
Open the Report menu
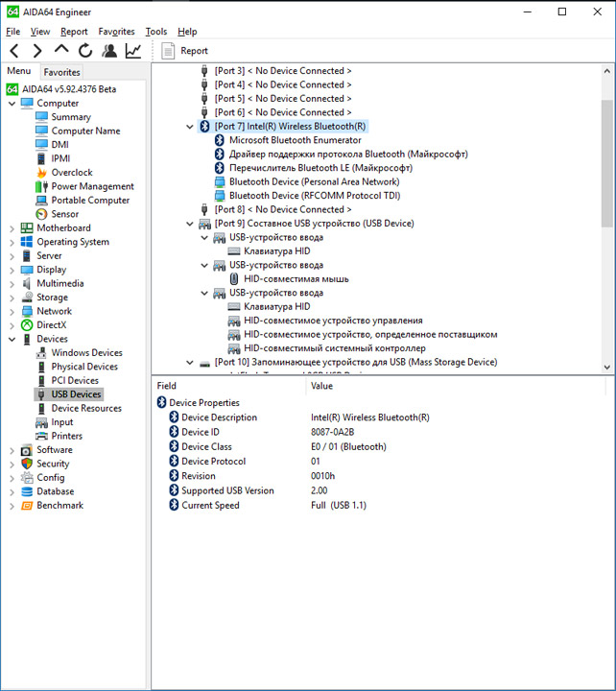point(74,32)
